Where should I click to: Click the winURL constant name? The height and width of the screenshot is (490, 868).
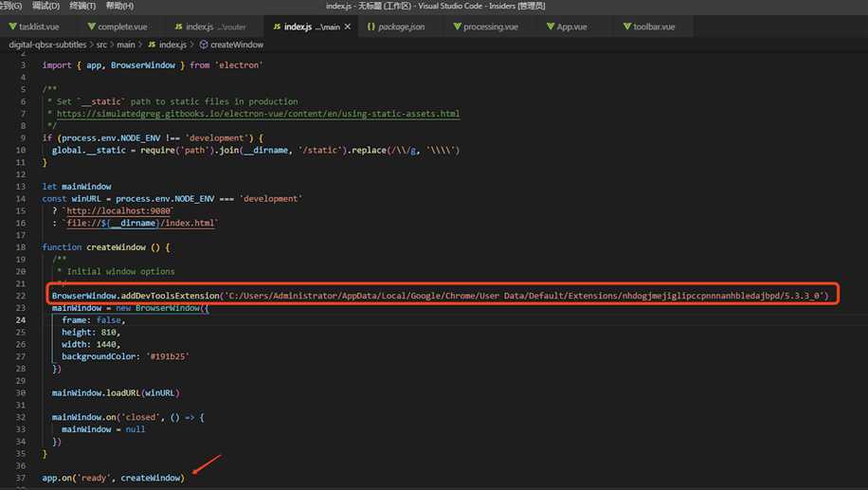pyautogui.click(x=86, y=199)
